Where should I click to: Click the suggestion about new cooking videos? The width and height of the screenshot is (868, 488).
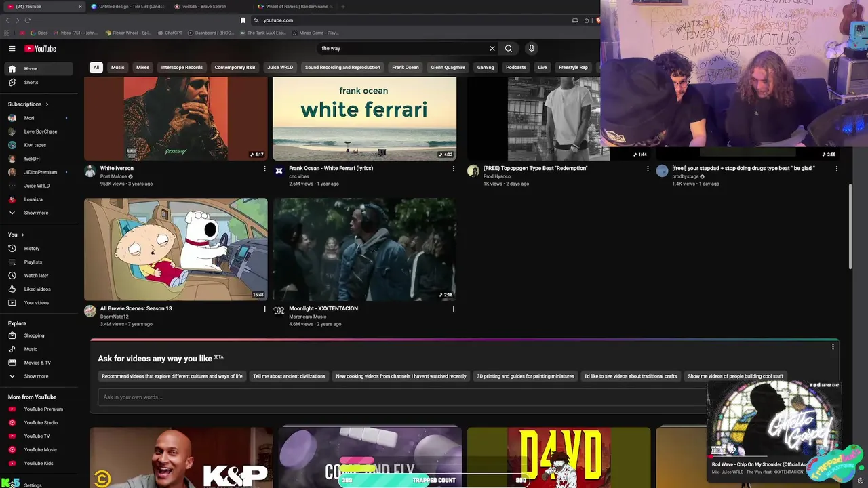pyautogui.click(x=401, y=376)
